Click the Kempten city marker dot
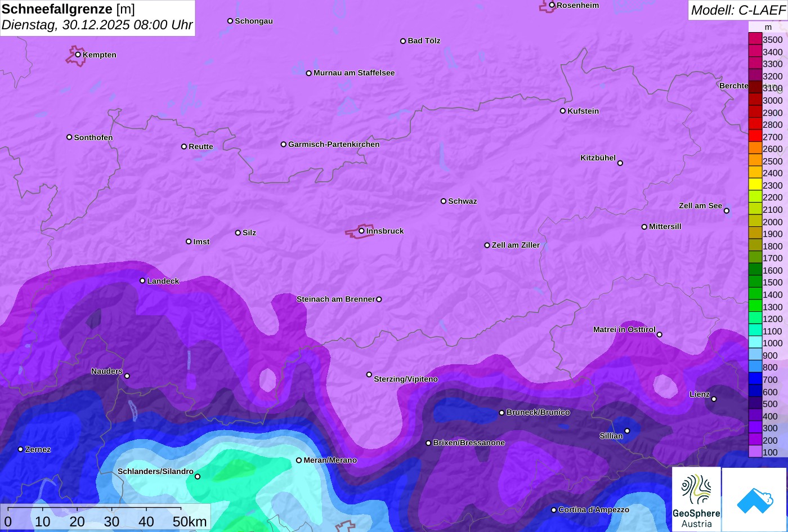Image resolution: width=788 pixels, height=532 pixels. click(x=78, y=55)
